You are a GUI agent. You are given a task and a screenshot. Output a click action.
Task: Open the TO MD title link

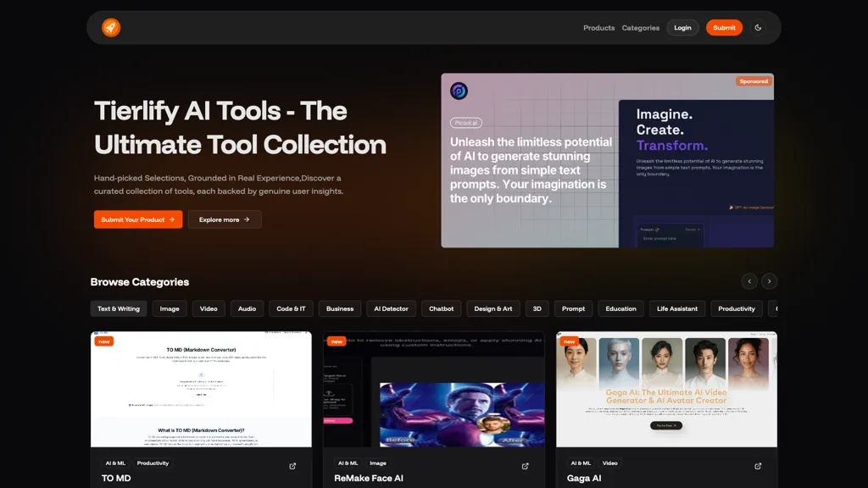tap(116, 478)
